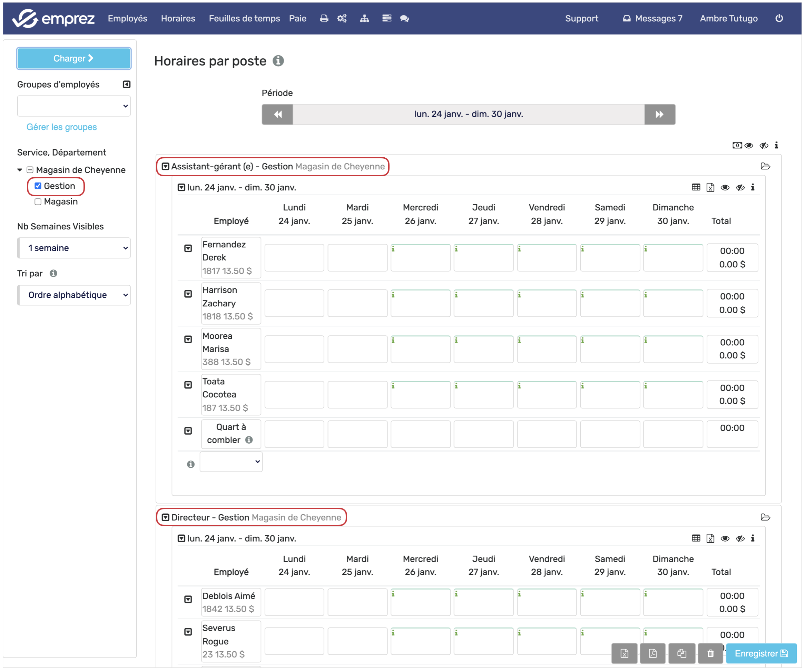Open the Tri par dropdown
Image resolution: width=806 pixels, height=672 pixels.
(74, 295)
